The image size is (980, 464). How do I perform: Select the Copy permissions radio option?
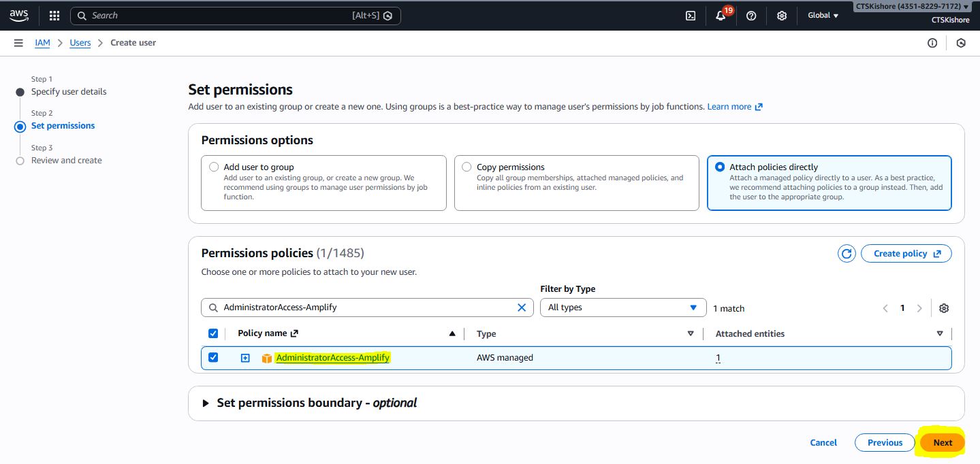coord(467,167)
